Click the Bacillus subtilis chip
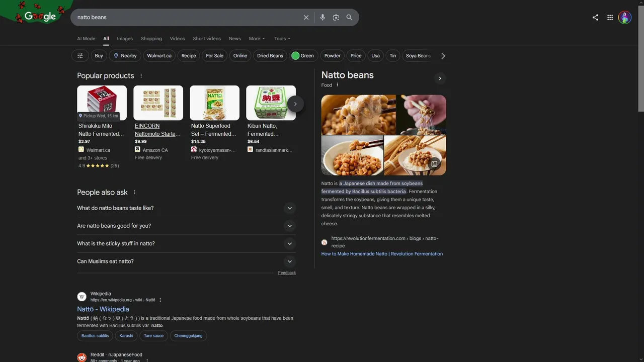The width and height of the screenshot is (644, 362). [95, 336]
